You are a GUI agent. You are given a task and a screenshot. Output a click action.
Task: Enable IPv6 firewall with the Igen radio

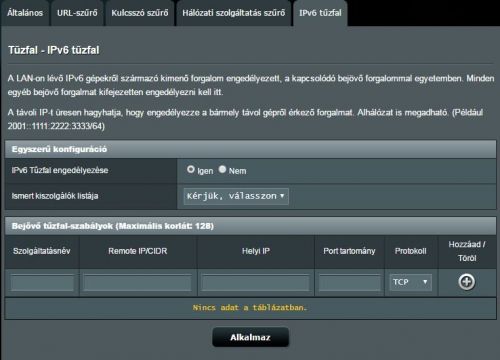pyautogui.click(x=191, y=170)
